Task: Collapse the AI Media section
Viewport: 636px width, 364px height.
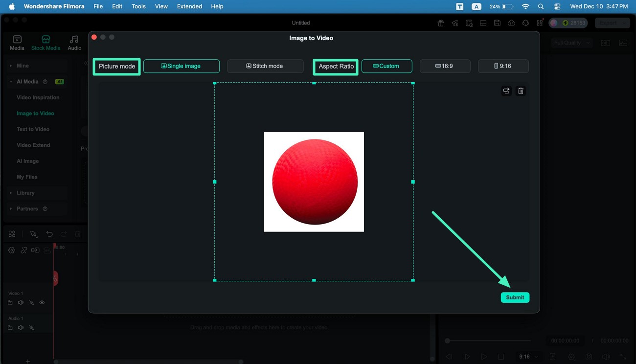Action: coord(11,82)
